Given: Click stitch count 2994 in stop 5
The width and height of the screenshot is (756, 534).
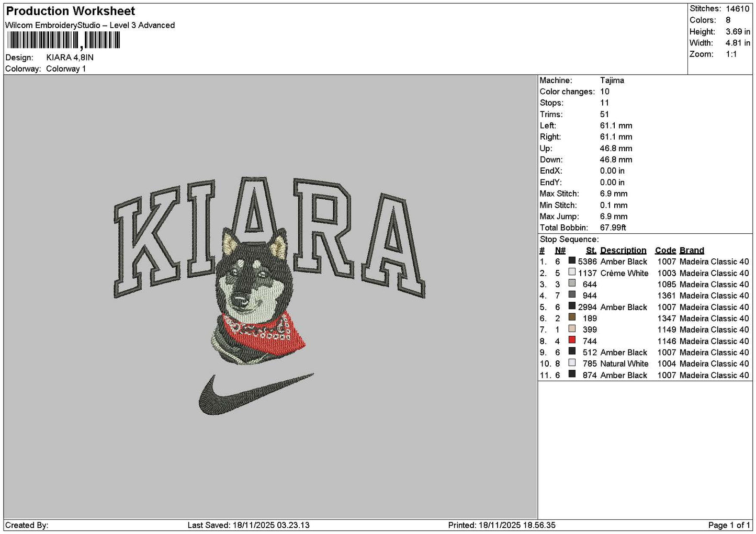Looking at the screenshot, I should click(x=588, y=307).
